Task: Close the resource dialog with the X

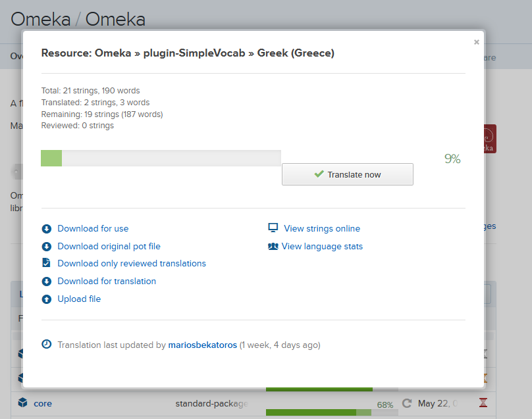Action: click(x=476, y=42)
